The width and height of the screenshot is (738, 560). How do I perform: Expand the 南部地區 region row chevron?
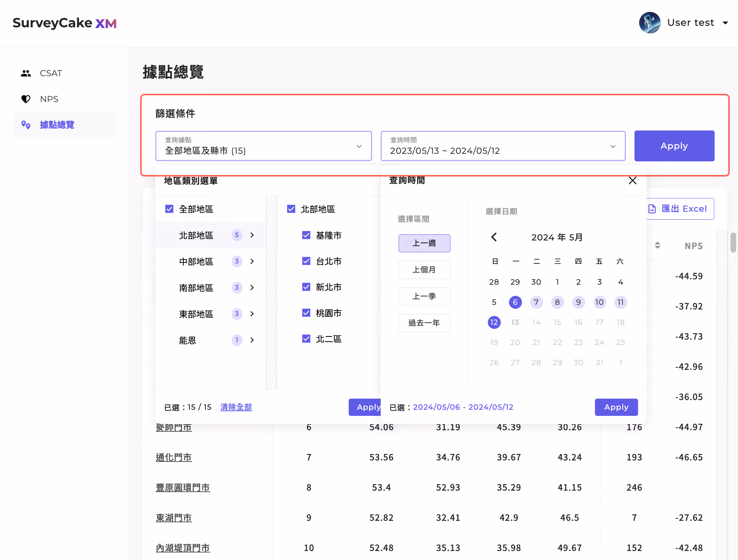(x=252, y=288)
